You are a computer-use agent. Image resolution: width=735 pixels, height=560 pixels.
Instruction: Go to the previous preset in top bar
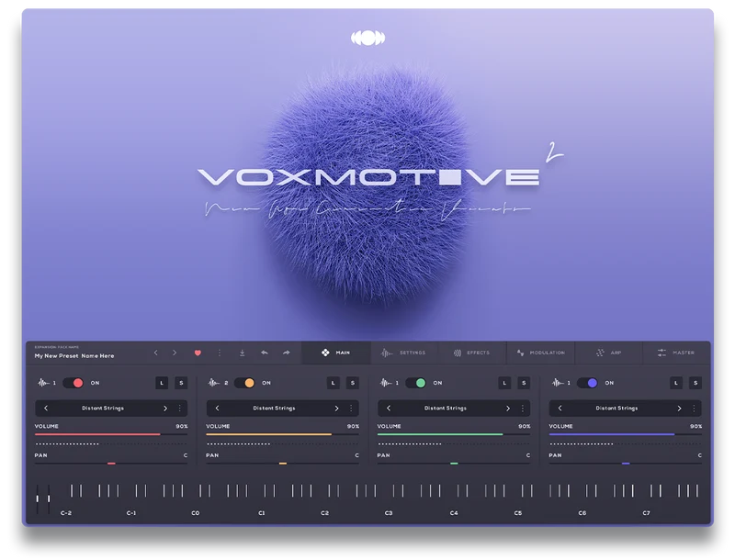coord(156,353)
